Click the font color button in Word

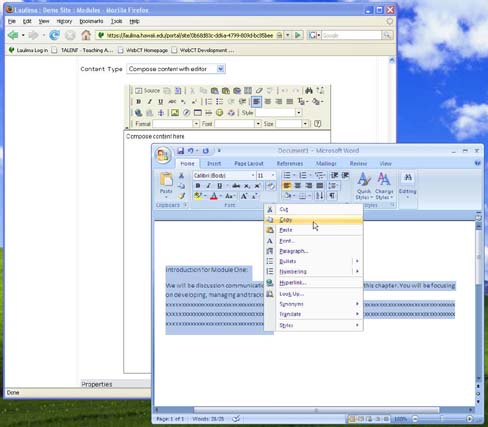(214, 196)
